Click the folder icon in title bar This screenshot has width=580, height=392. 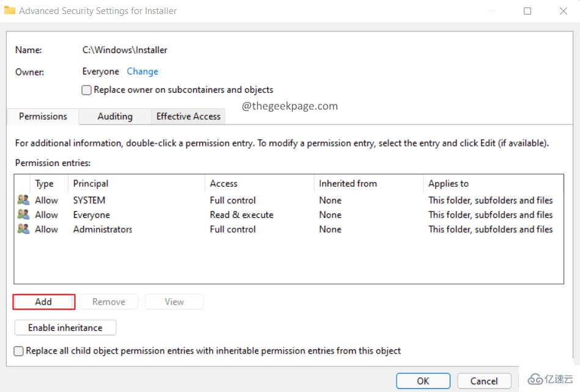click(10, 10)
